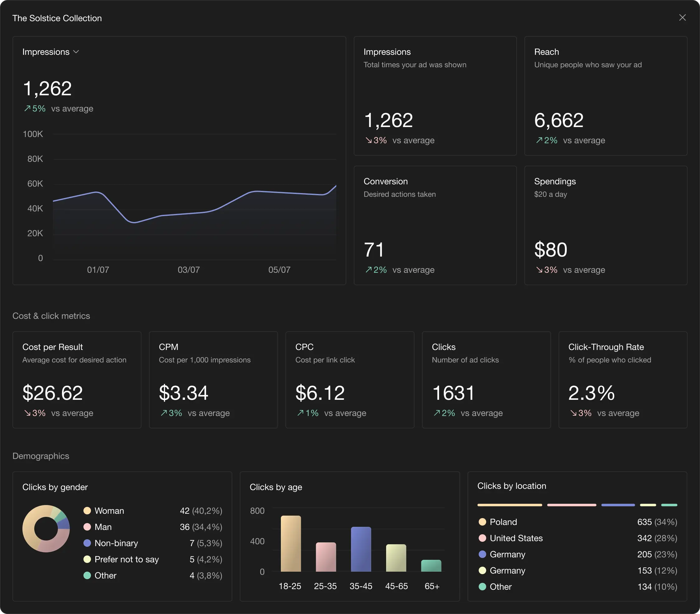Click the 35-45 age bar in chart
The height and width of the screenshot is (614, 700).
[x=361, y=549]
